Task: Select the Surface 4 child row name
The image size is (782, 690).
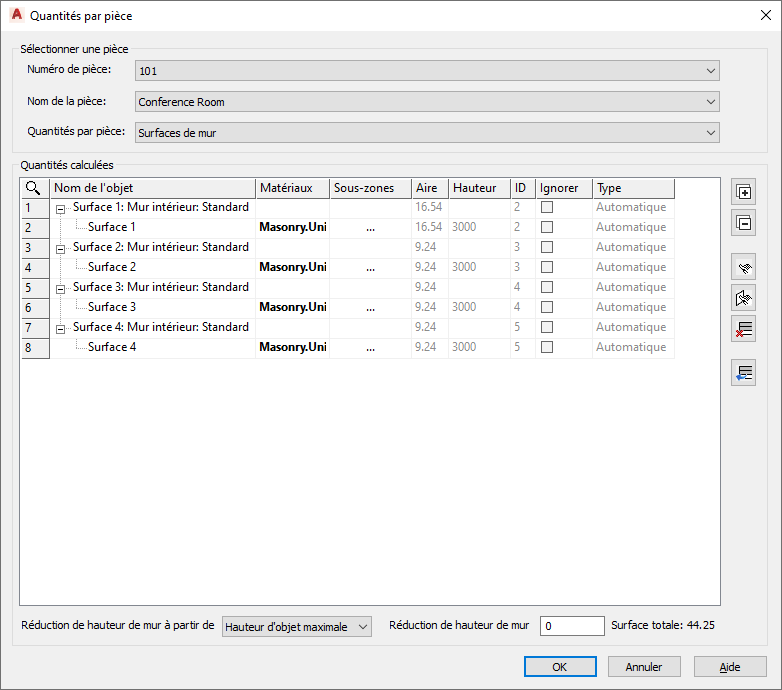Action: 111,346
